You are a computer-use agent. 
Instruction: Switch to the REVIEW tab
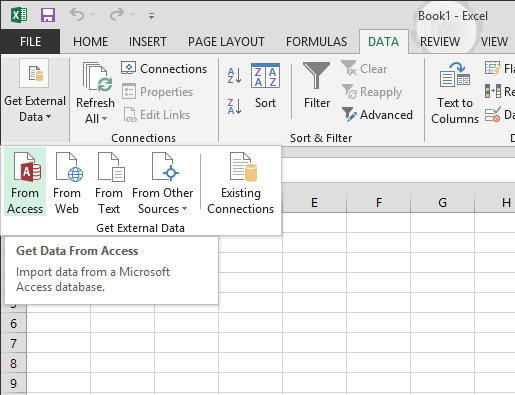click(440, 42)
